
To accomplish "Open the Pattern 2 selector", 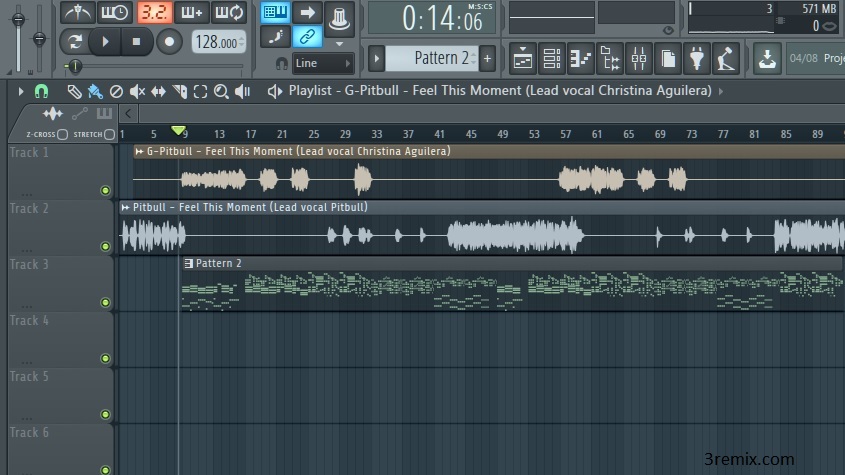I will point(432,58).
